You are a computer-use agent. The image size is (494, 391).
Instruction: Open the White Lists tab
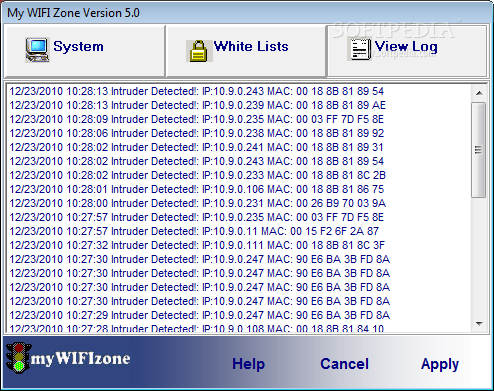pos(246,51)
